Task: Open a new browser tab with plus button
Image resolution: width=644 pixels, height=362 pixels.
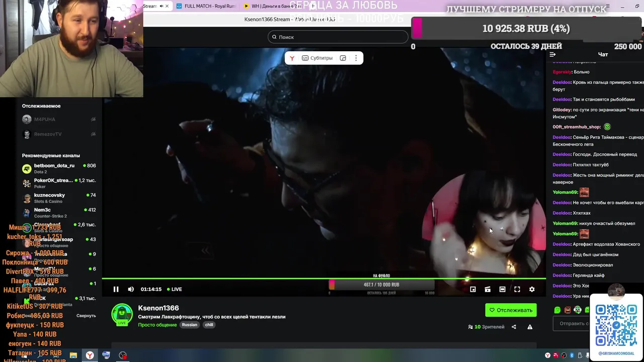Action: (313, 6)
